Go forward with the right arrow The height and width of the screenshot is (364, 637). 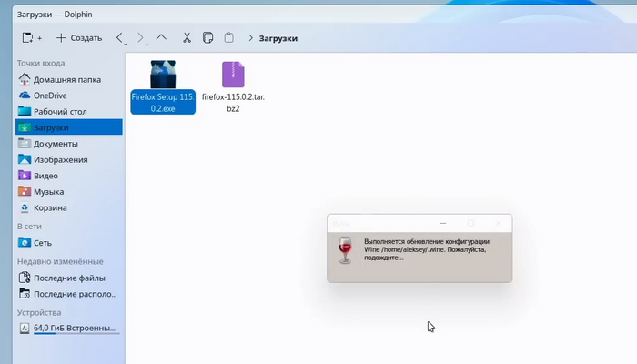click(x=140, y=38)
